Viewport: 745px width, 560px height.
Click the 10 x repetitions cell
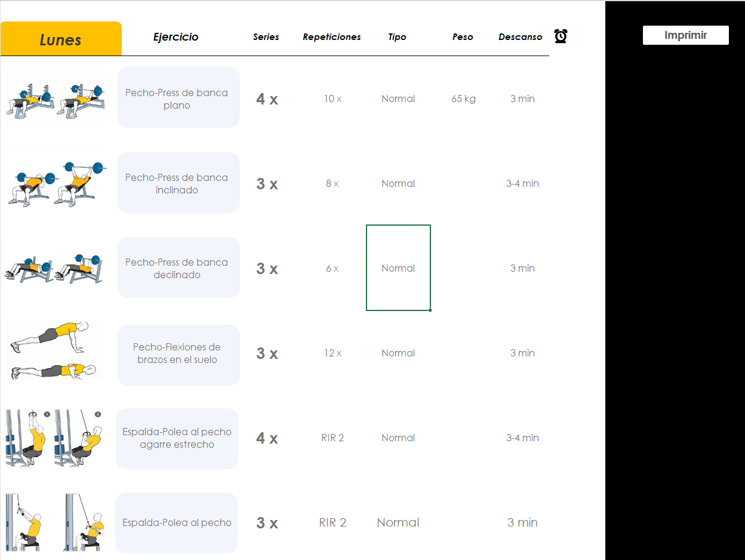point(333,99)
